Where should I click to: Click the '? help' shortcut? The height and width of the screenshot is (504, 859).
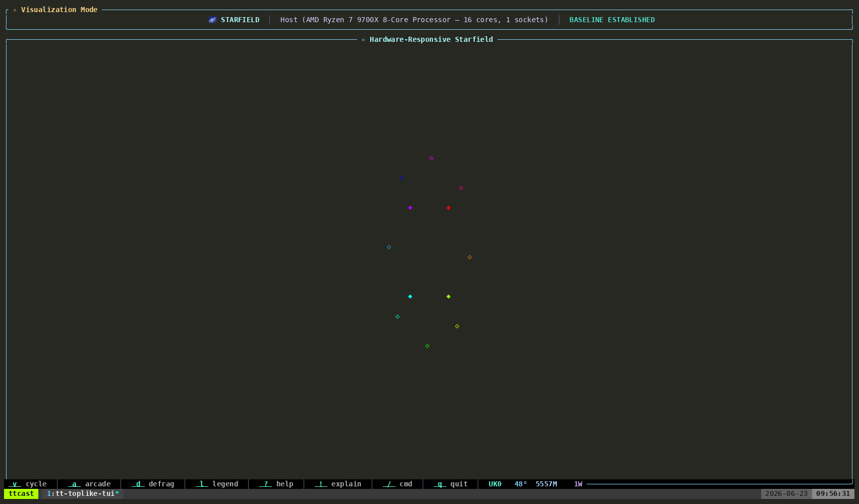pyautogui.click(x=276, y=484)
